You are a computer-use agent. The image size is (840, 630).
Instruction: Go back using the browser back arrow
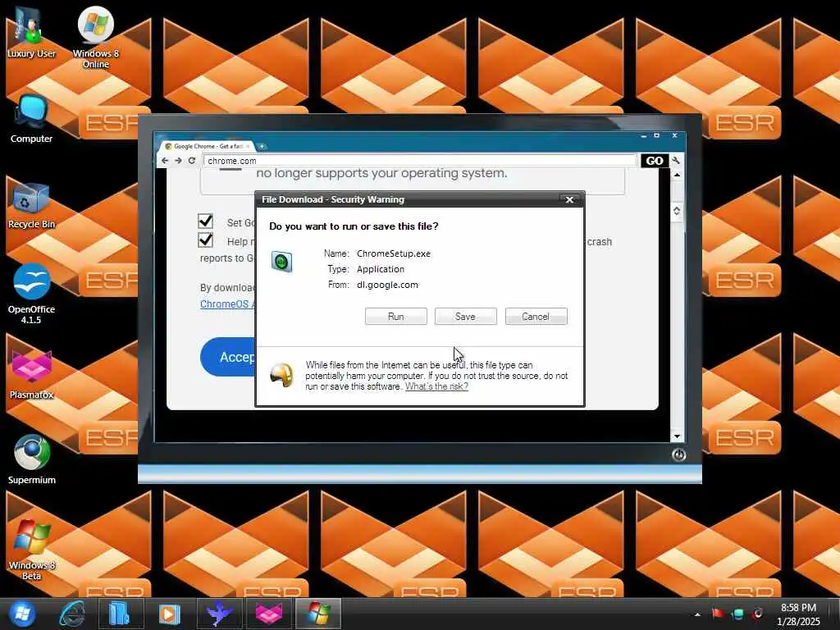(165, 161)
